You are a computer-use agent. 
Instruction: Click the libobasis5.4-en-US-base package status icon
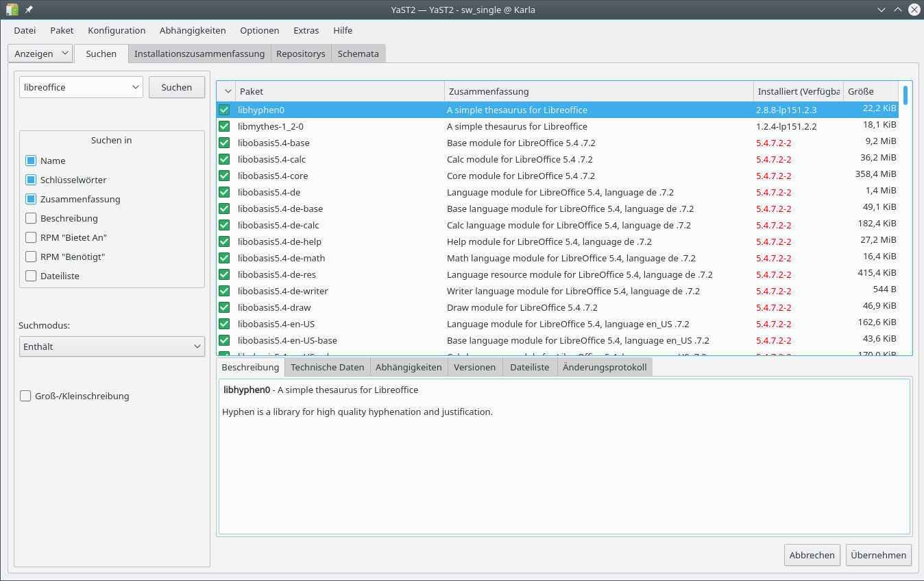pos(224,340)
